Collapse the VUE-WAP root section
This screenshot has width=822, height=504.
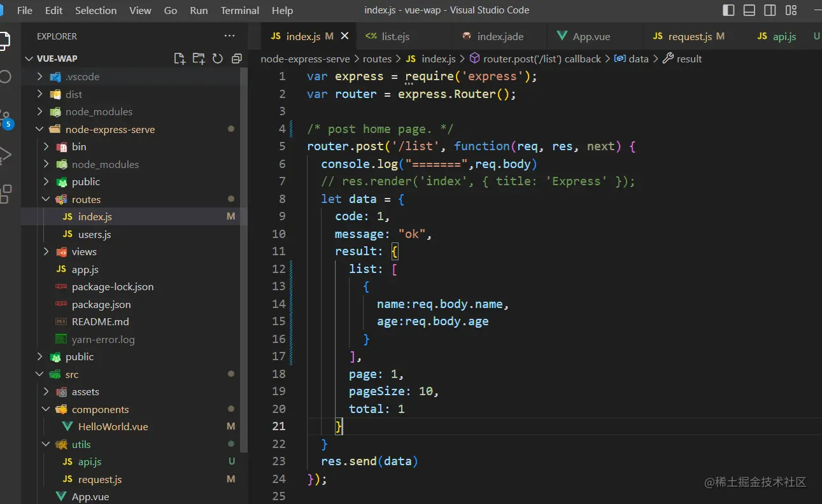point(29,59)
